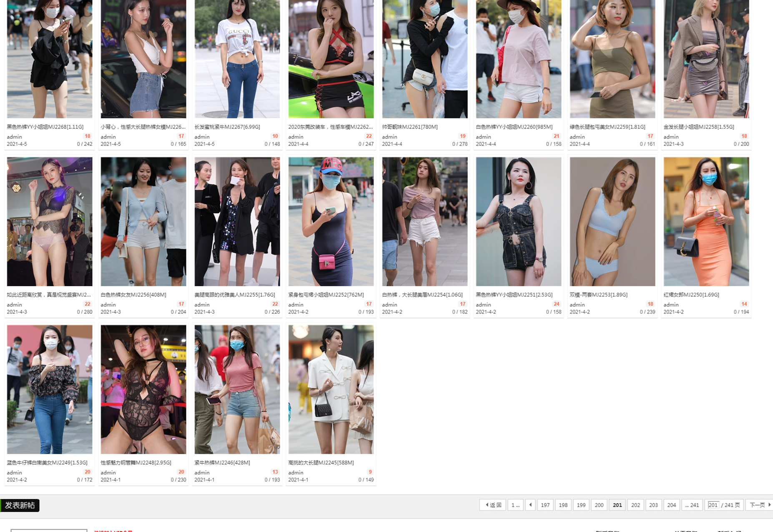The image size is (773, 532).
Task: Go back via the 返回 button
Action: coord(493,505)
